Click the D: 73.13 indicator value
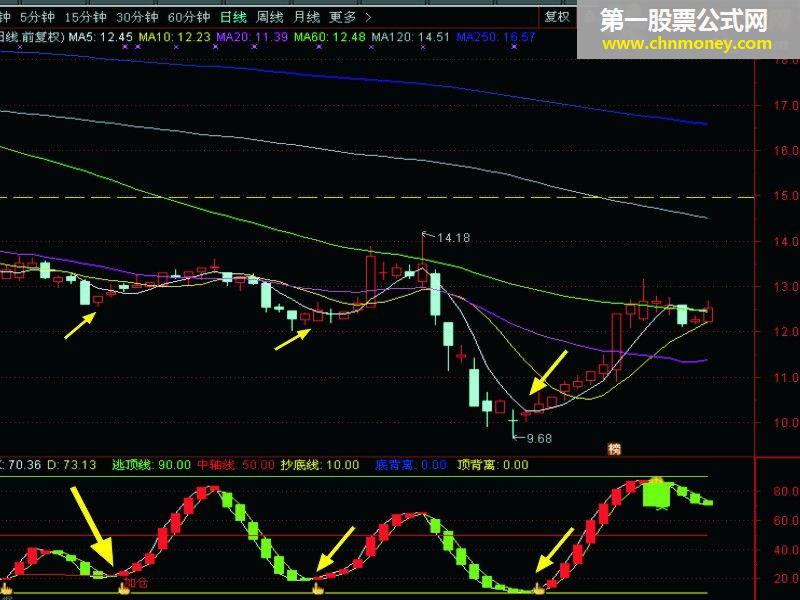This screenshot has width=800, height=600. (71, 465)
